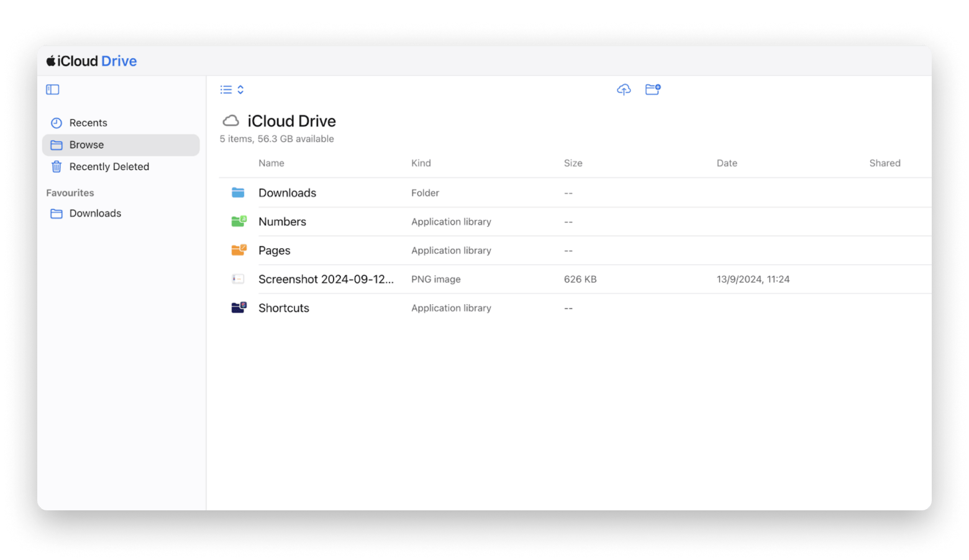Open Recently Deleted in the sidebar
Image resolution: width=969 pixels, height=560 pixels.
coord(121,166)
